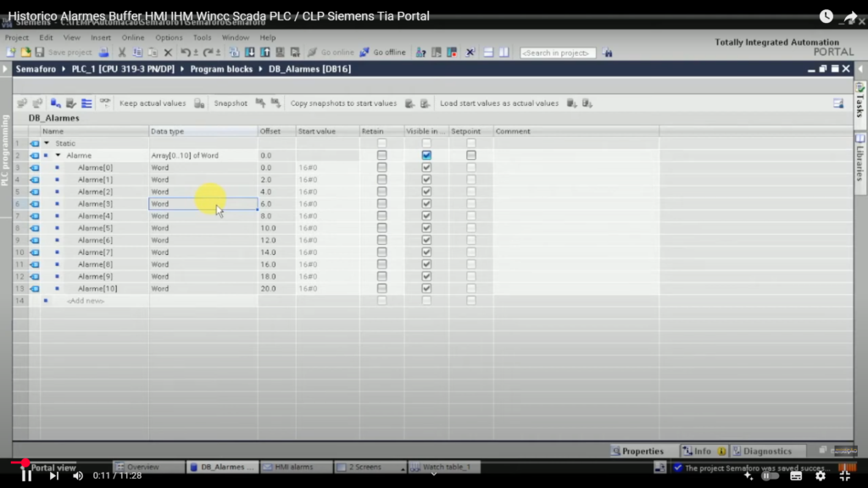
Task: Uncheck Visible in HMI for Alarme[5]
Action: (426, 228)
